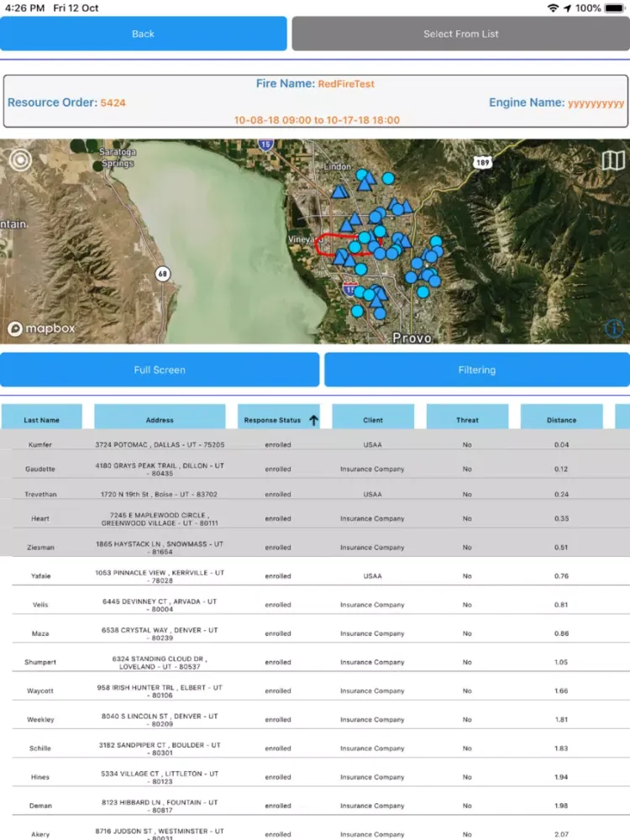Viewport: 630px width, 840px height.
Task: Click address 4180 GRAYS PEAK TRAIL
Action: pyautogui.click(x=160, y=470)
